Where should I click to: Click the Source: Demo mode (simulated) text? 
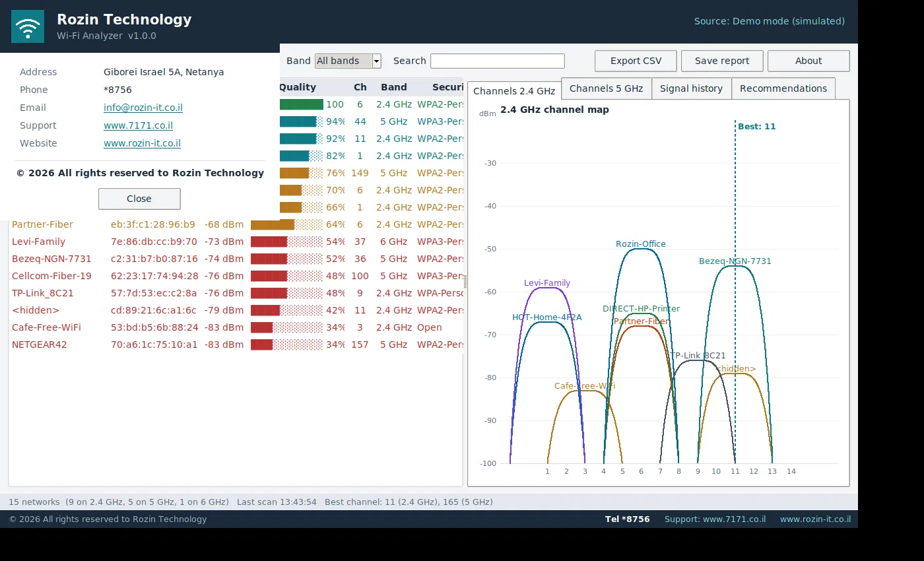(x=770, y=21)
